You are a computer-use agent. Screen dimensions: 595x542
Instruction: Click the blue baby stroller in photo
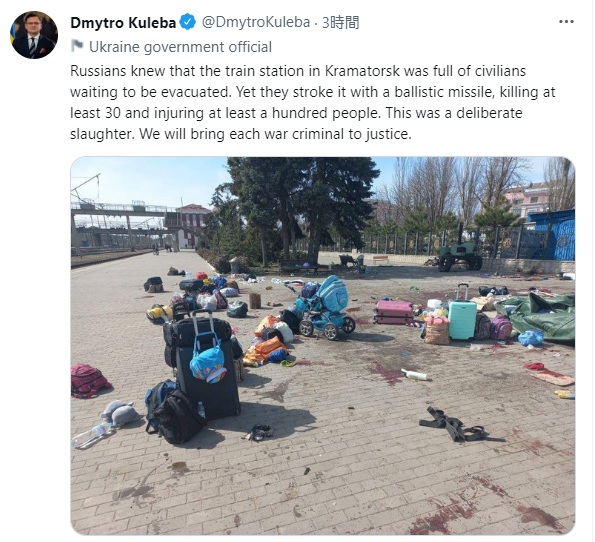point(324,307)
